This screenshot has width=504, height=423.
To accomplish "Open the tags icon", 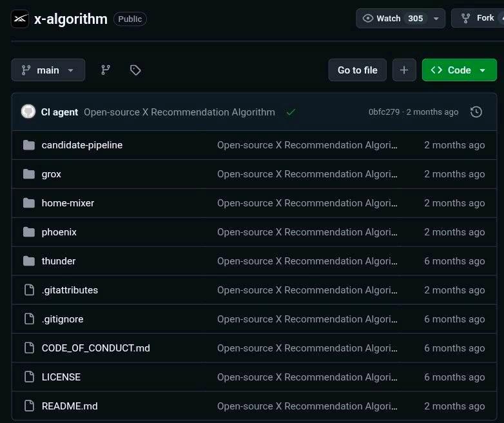I will tap(135, 70).
